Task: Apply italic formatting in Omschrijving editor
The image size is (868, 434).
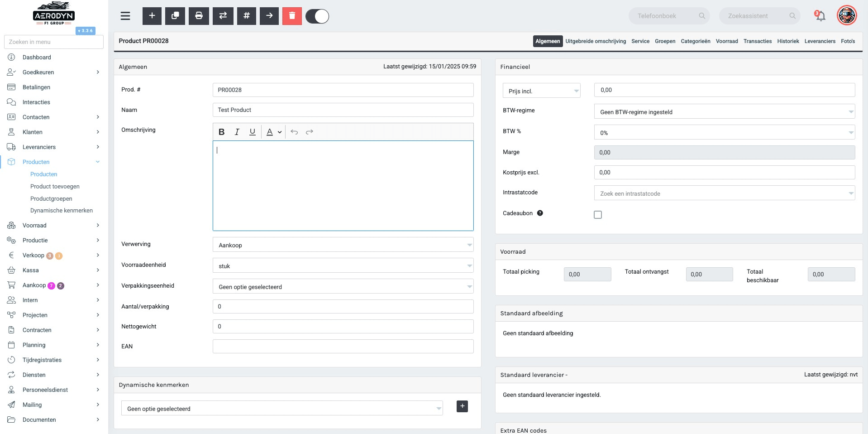Action: 237,132
